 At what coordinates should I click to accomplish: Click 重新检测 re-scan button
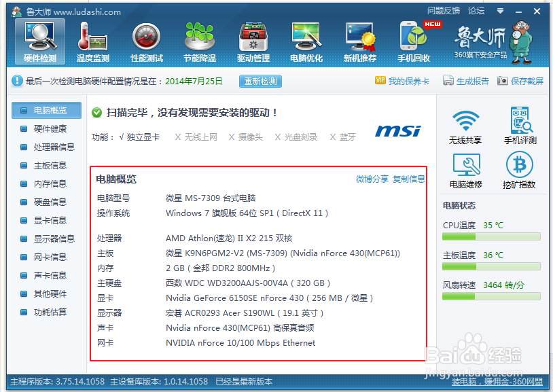(260, 81)
